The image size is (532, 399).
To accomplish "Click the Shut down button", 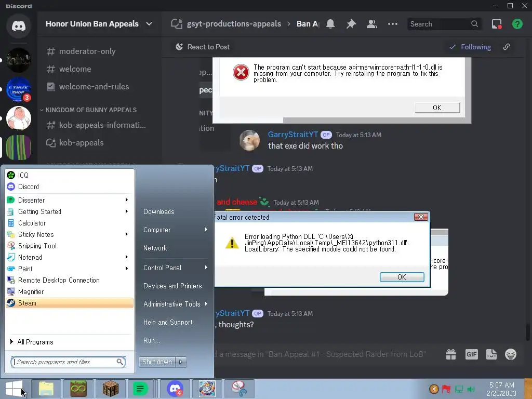I will click(x=157, y=362).
